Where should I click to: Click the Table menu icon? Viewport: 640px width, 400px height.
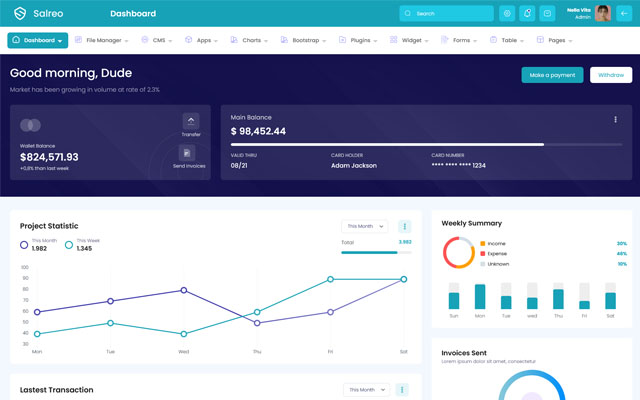[x=493, y=40]
